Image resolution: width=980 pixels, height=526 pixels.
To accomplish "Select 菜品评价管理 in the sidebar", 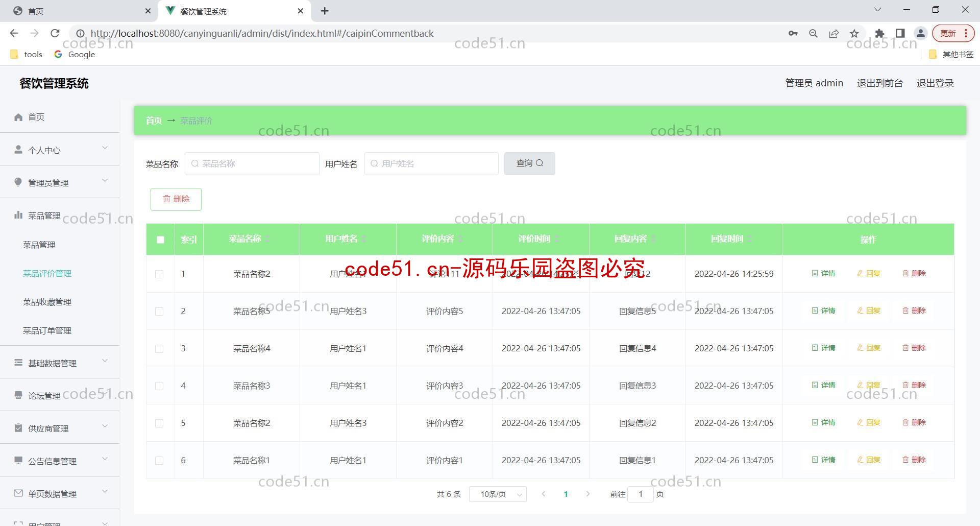I will click(47, 273).
